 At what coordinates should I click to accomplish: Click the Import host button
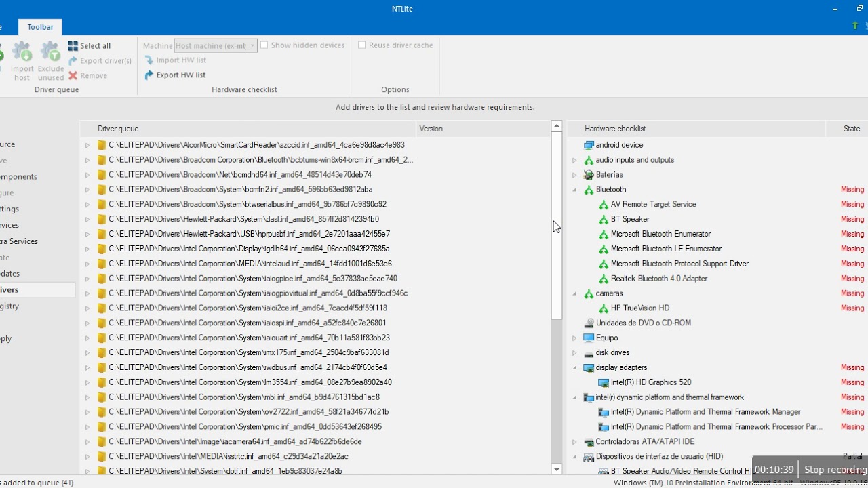pos(22,61)
